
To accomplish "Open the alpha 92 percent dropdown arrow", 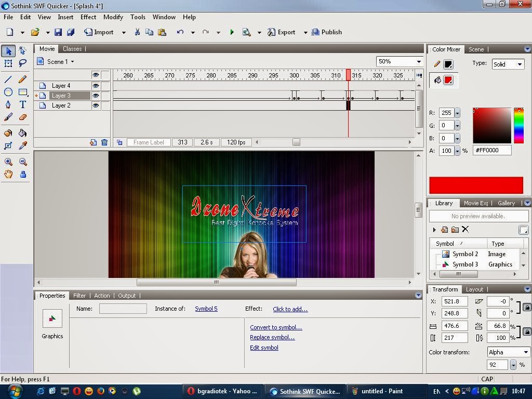I will (x=513, y=365).
